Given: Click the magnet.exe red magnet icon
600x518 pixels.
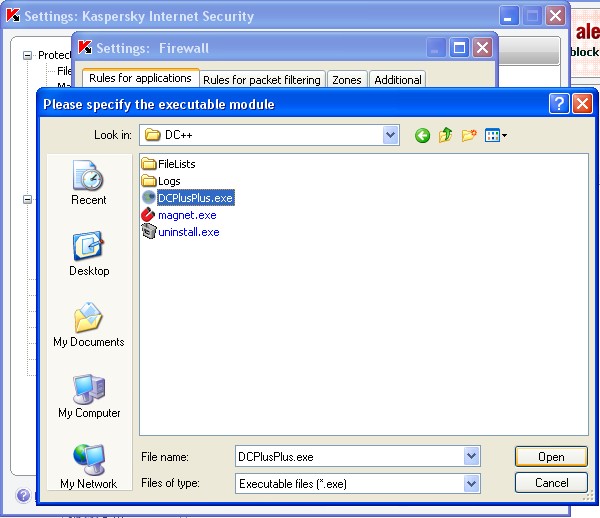Looking at the screenshot, I should pyautogui.click(x=148, y=215).
